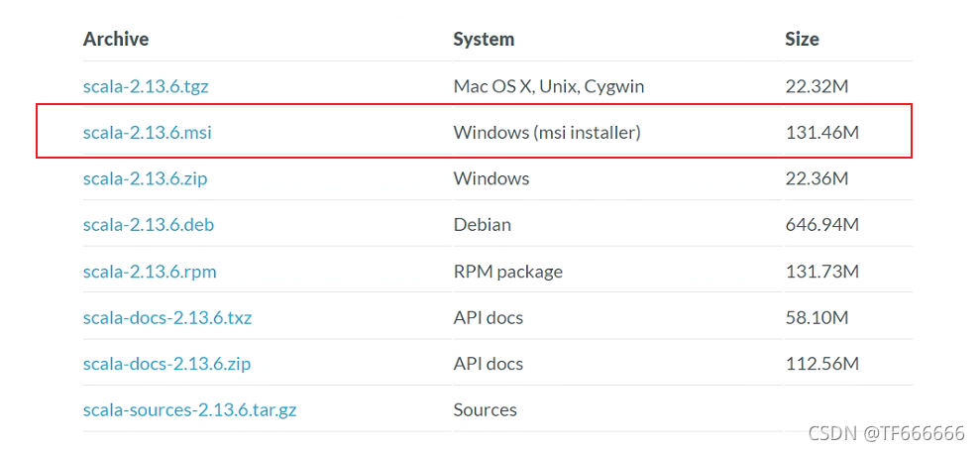Click the 'RPM package' system cell
The width and height of the screenshot is (980, 451).
click(x=507, y=272)
